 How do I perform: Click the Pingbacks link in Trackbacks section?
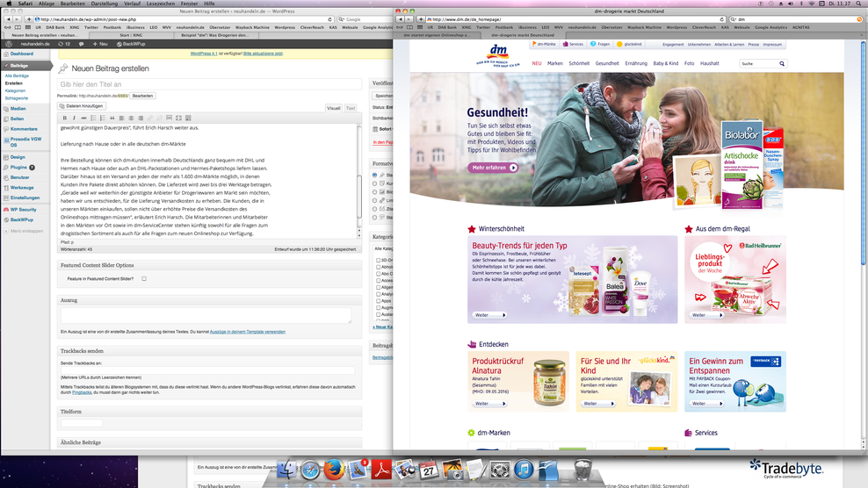pyautogui.click(x=82, y=392)
